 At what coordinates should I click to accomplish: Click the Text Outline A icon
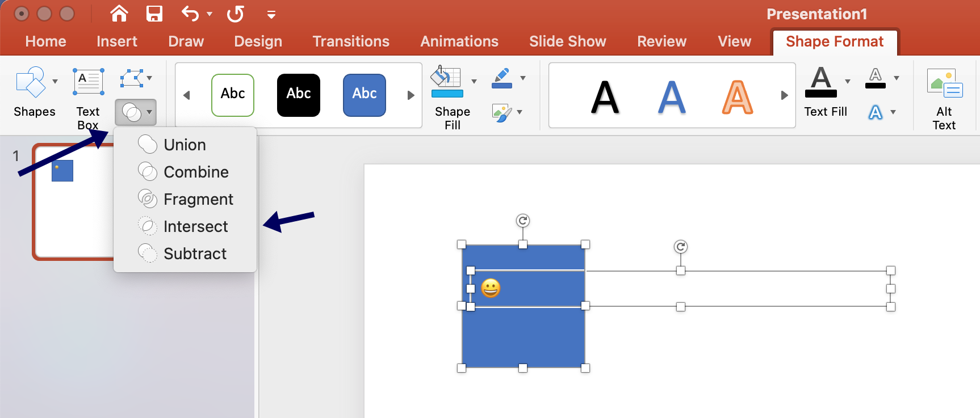(x=876, y=78)
